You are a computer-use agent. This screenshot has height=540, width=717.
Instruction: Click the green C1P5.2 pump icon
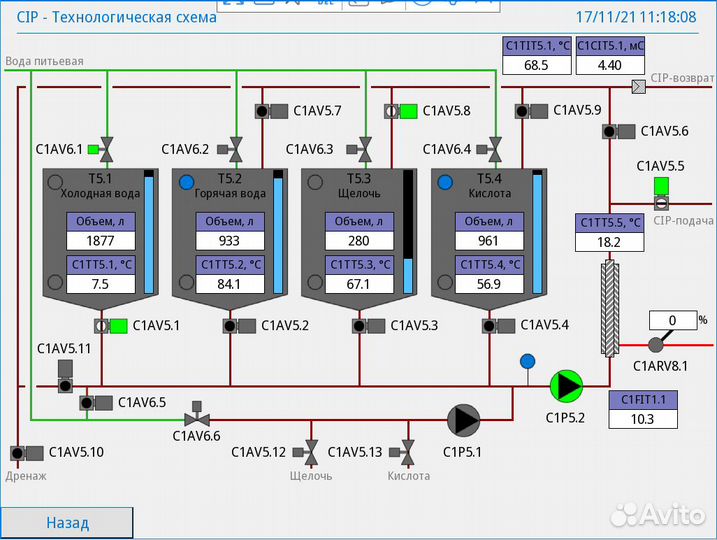(567, 384)
